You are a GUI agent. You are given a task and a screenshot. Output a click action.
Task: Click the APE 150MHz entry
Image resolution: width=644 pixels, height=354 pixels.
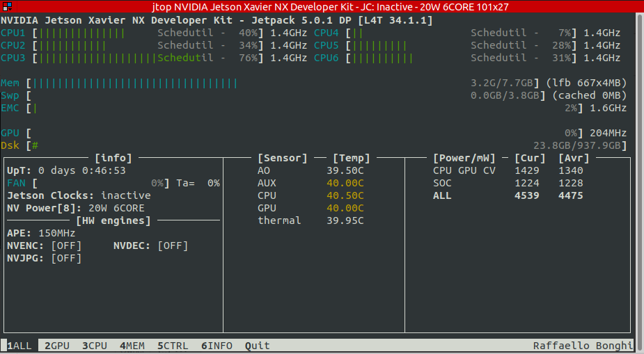click(41, 233)
